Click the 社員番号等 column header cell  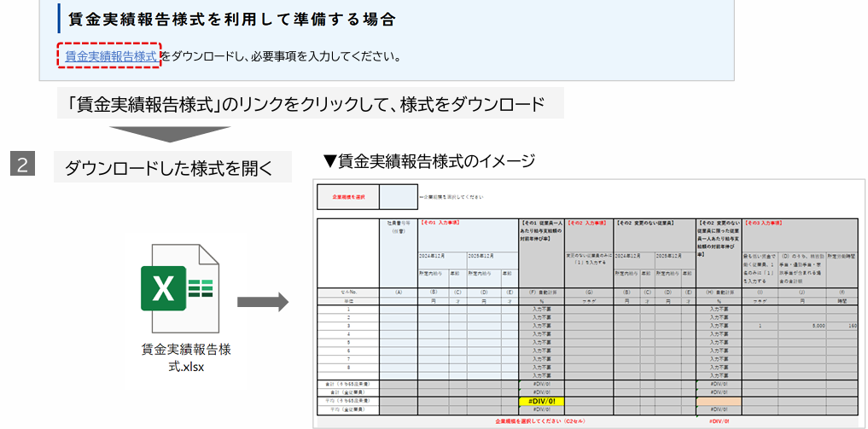pyautogui.click(x=397, y=227)
